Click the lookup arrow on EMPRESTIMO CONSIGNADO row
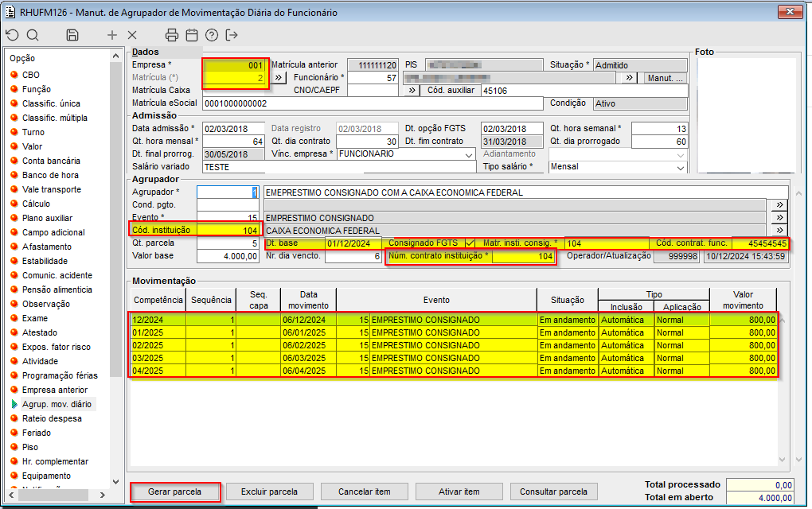The height and width of the screenshot is (509, 812). click(x=779, y=218)
